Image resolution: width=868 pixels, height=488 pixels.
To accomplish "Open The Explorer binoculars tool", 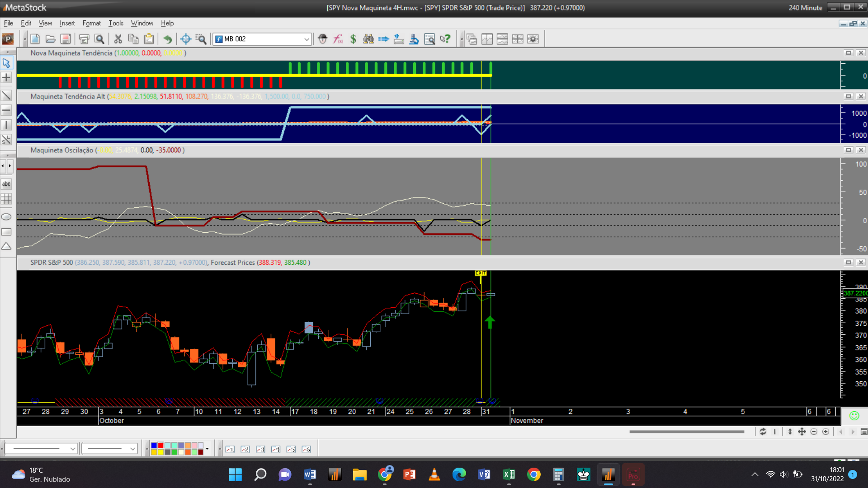I will pos(368,39).
